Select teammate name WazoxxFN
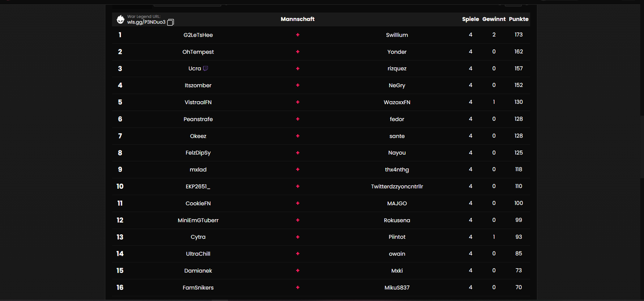The width and height of the screenshot is (644, 301). coord(397,102)
